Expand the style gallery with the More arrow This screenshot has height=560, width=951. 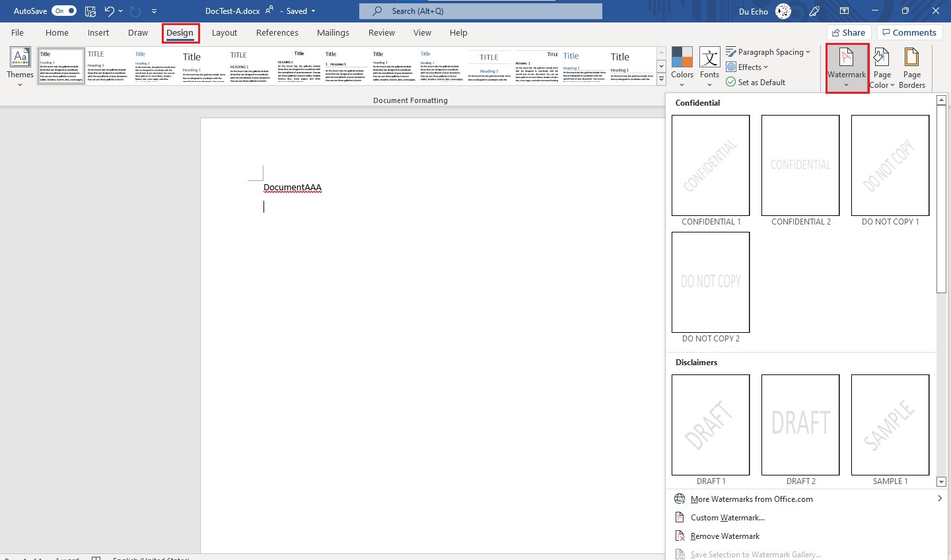[661, 78]
